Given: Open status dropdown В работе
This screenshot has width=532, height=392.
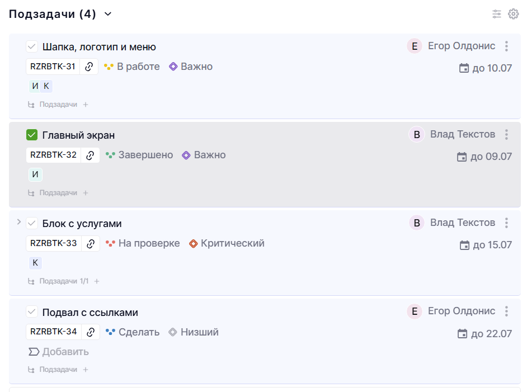Looking at the screenshot, I should point(131,67).
